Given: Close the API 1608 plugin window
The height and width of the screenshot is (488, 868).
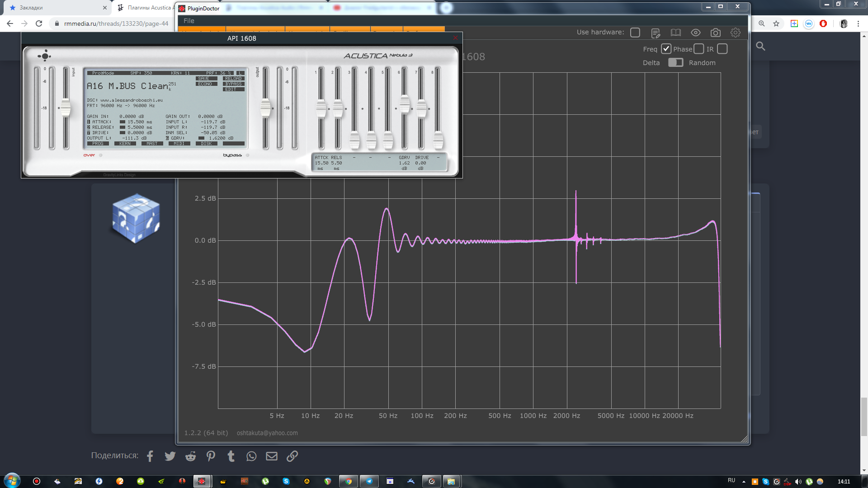Looking at the screenshot, I should pyautogui.click(x=455, y=38).
